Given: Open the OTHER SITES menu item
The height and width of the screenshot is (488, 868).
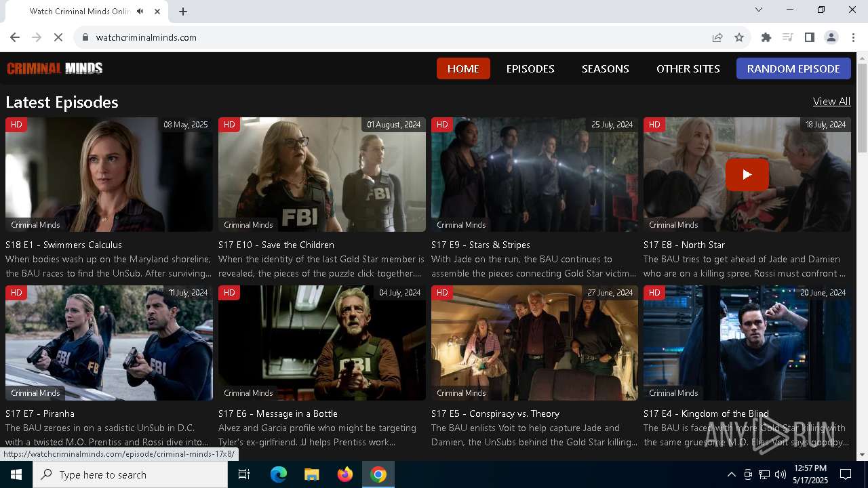Looking at the screenshot, I should 688,68.
